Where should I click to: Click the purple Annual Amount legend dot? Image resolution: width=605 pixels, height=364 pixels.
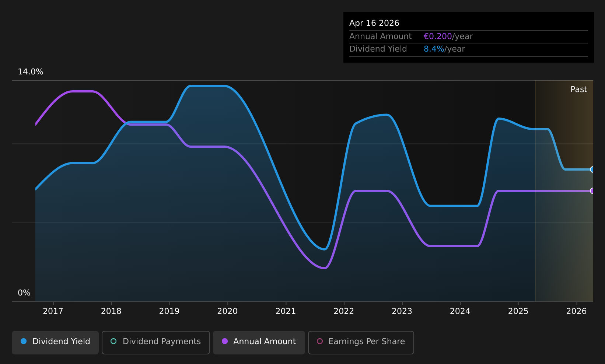coord(225,341)
